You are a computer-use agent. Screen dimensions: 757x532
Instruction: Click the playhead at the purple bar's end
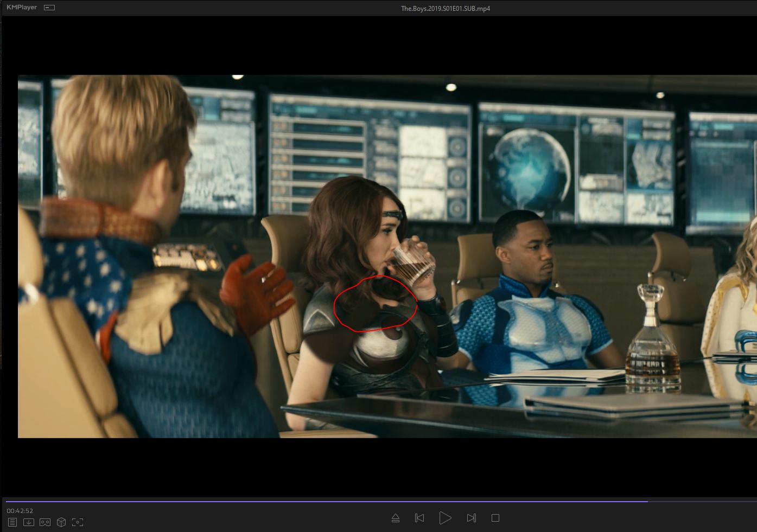coord(647,502)
